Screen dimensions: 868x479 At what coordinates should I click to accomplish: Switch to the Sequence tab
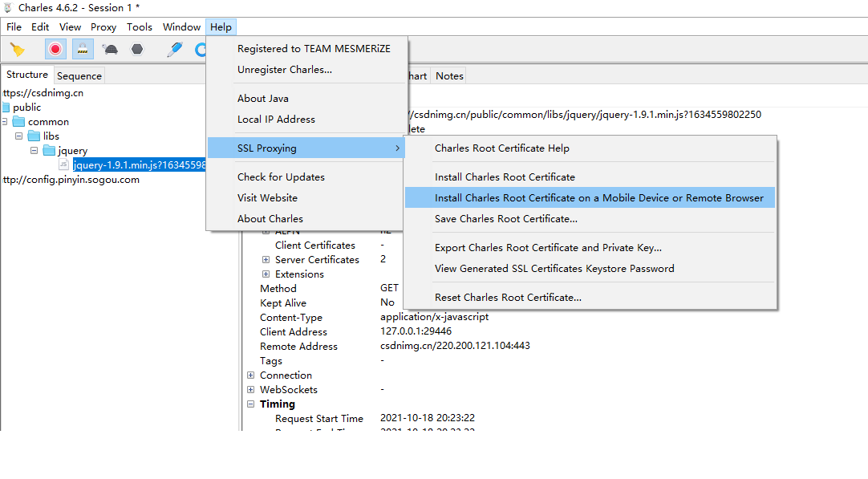[79, 75]
